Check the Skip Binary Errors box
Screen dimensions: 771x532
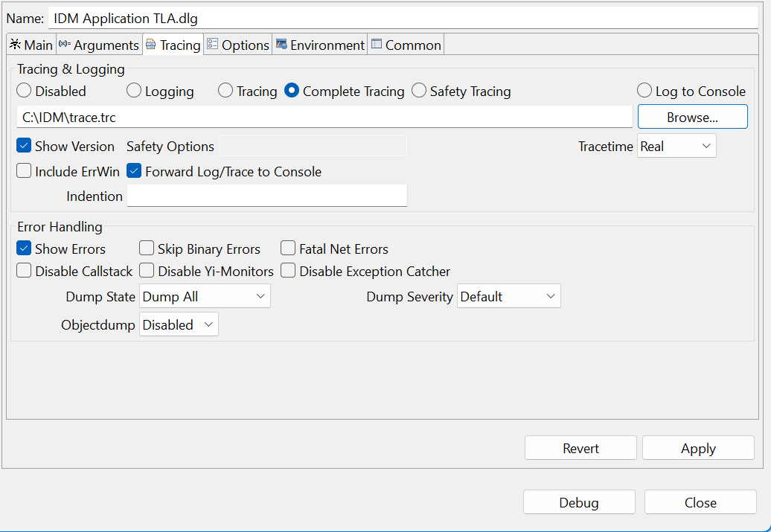(147, 249)
